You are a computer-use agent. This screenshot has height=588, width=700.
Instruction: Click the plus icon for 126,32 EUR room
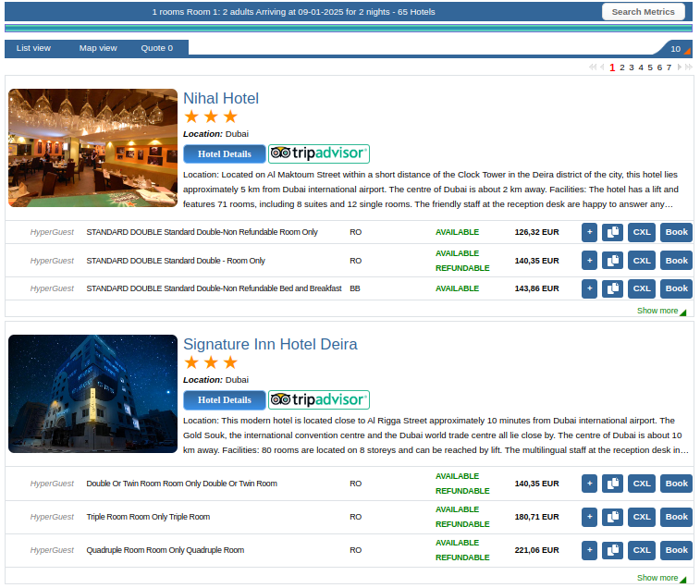coord(589,232)
